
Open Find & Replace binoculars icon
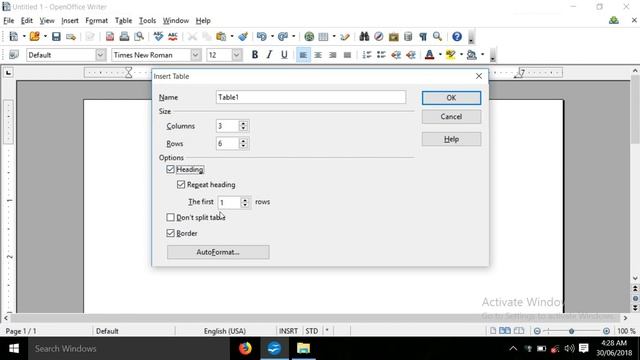pos(364,37)
